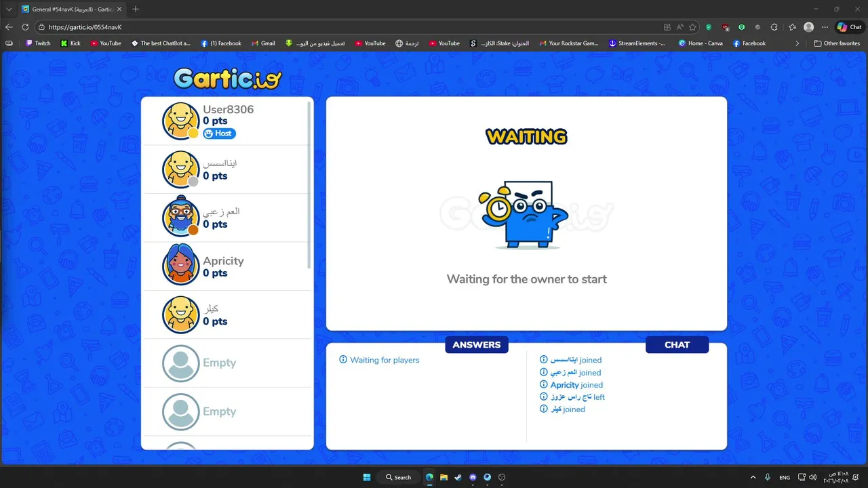Click the address bar URL field
The image size is (868, 488).
(x=346, y=27)
